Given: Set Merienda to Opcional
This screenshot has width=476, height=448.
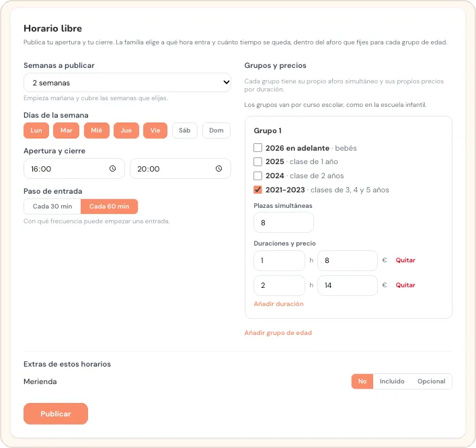Looking at the screenshot, I should (432, 381).
